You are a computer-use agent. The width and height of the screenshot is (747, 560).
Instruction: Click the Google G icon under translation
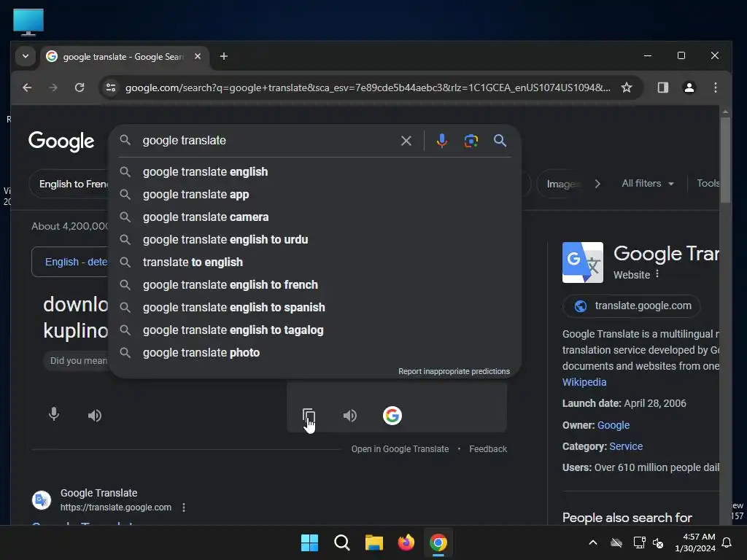392,416
